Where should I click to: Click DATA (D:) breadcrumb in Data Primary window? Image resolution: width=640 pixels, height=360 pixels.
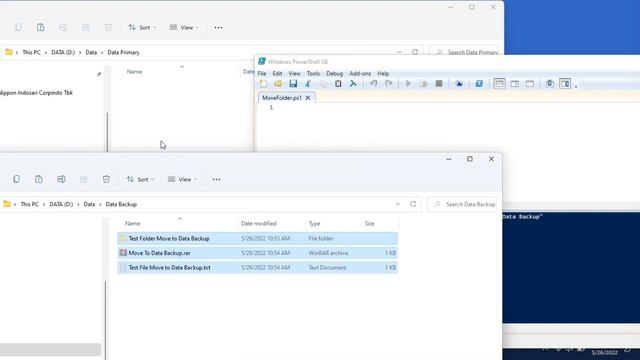tap(63, 52)
